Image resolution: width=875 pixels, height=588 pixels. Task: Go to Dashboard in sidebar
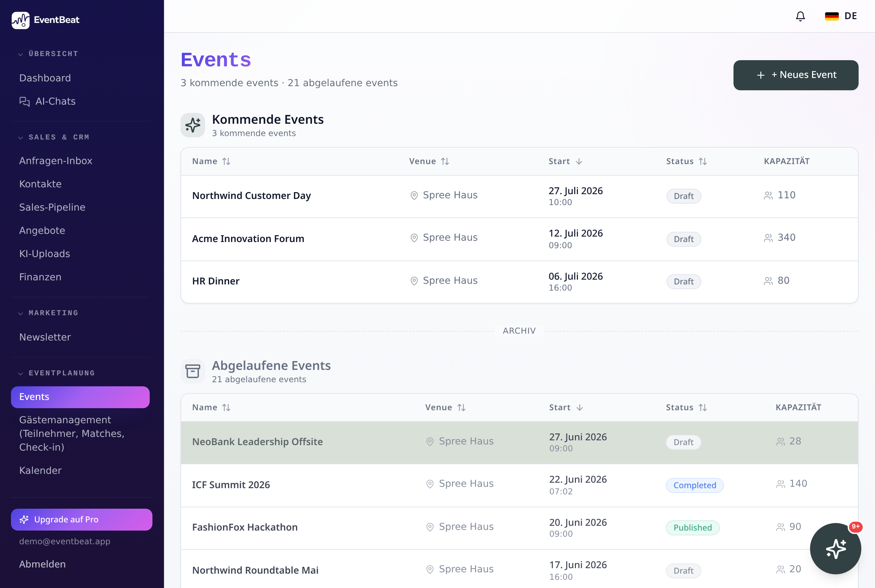pyautogui.click(x=45, y=78)
